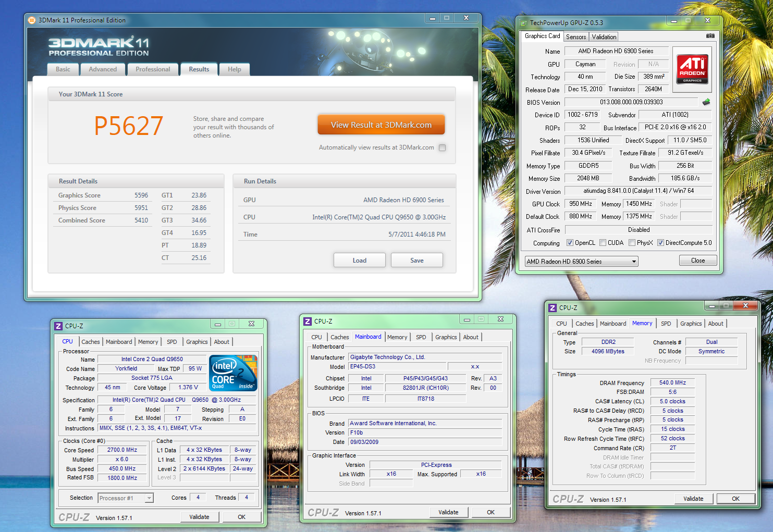Click OK in CPU-Z CPU window
The image size is (773, 532).
coord(241,517)
